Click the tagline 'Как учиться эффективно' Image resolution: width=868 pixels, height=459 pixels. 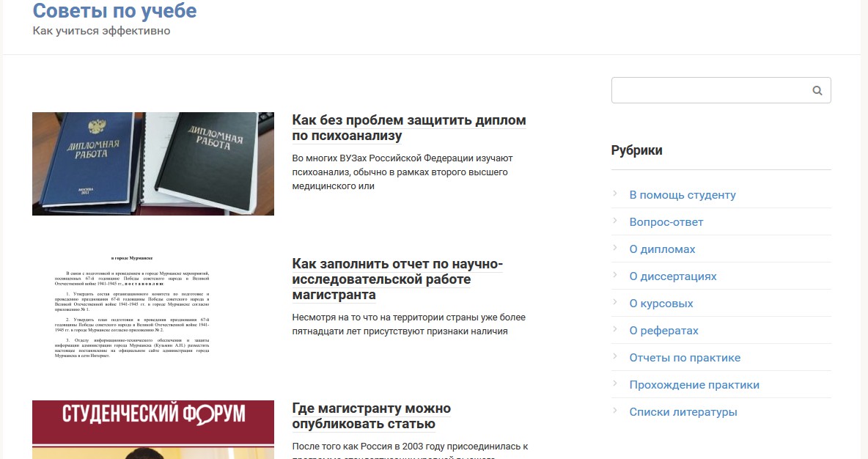click(101, 31)
